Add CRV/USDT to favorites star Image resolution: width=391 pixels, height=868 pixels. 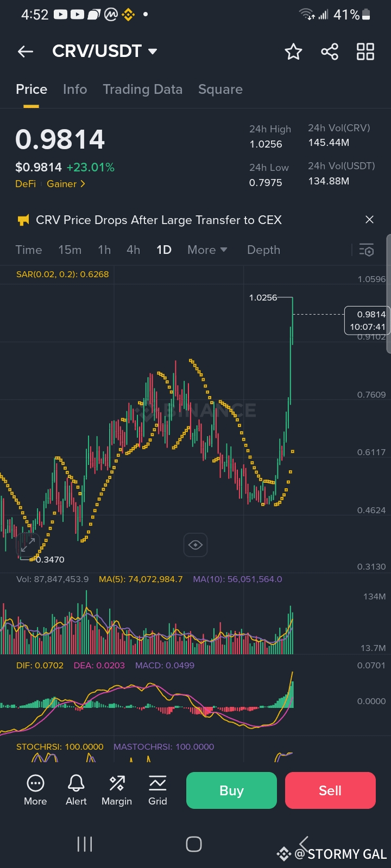[x=293, y=52]
